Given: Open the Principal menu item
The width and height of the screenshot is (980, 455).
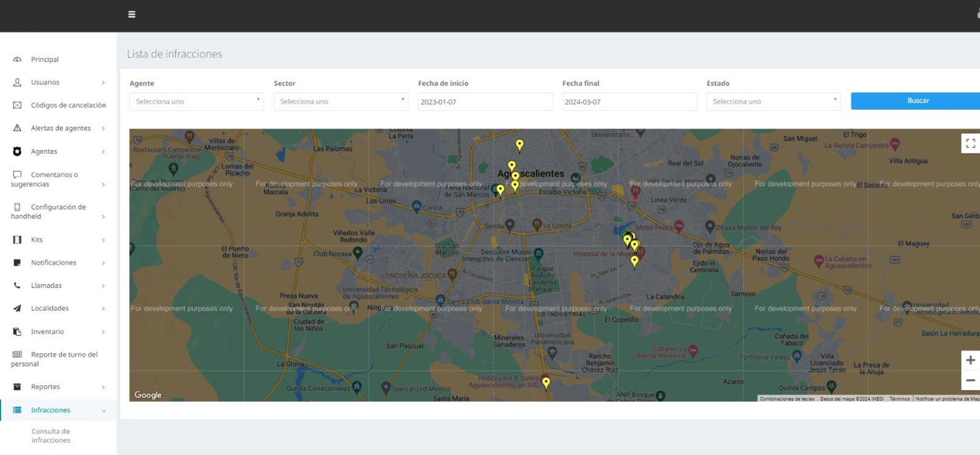Looking at the screenshot, I should pos(58,59).
